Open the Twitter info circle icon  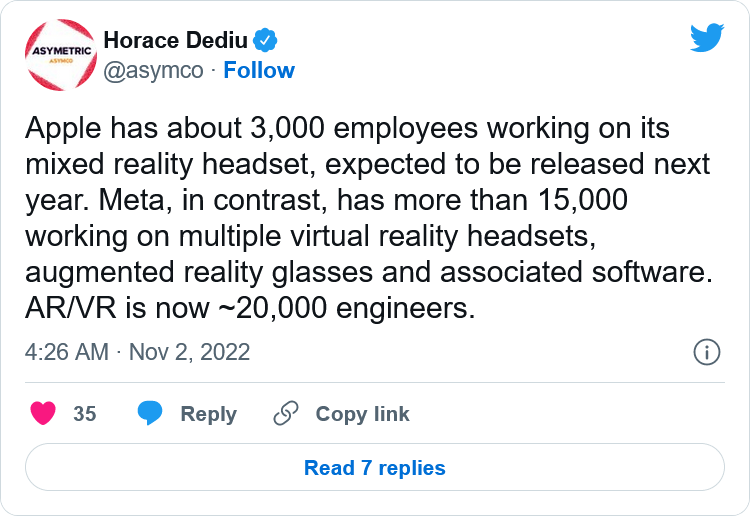click(x=706, y=352)
